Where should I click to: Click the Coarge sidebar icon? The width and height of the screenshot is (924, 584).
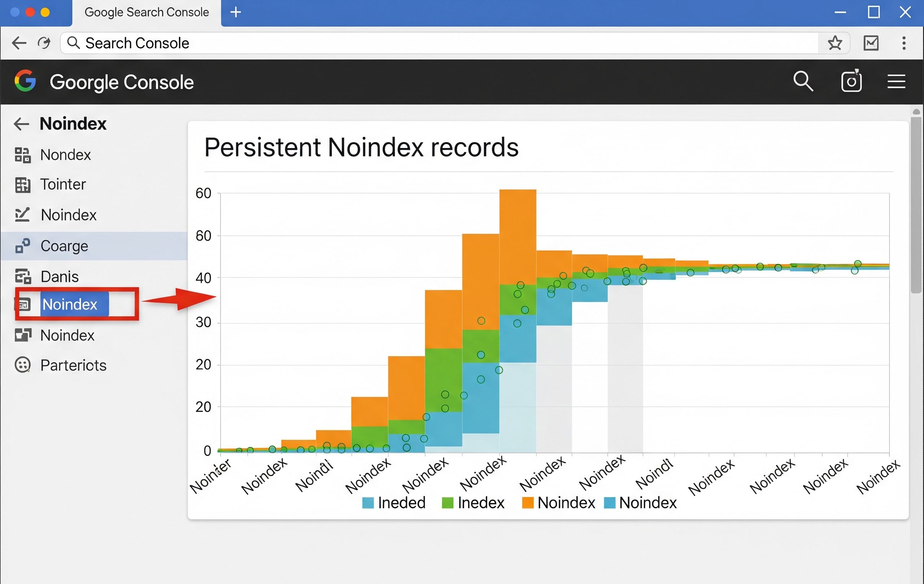tap(23, 246)
